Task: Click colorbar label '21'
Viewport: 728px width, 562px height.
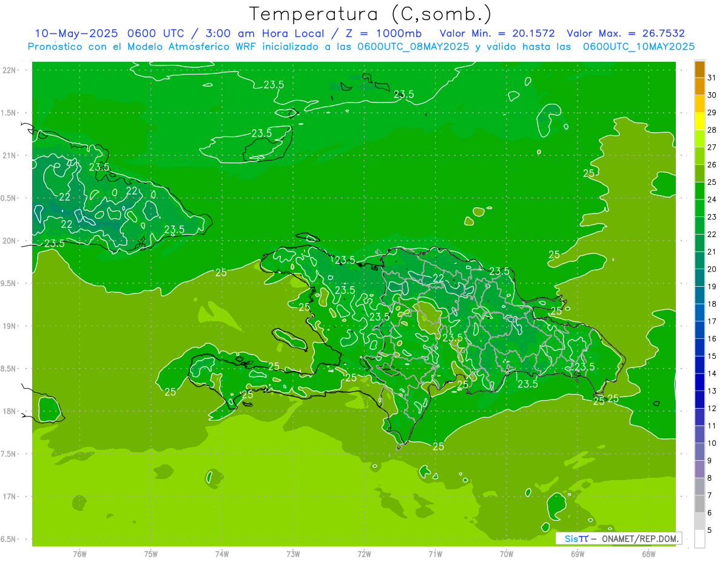Action: pyautogui.click(x=712, y=252)
